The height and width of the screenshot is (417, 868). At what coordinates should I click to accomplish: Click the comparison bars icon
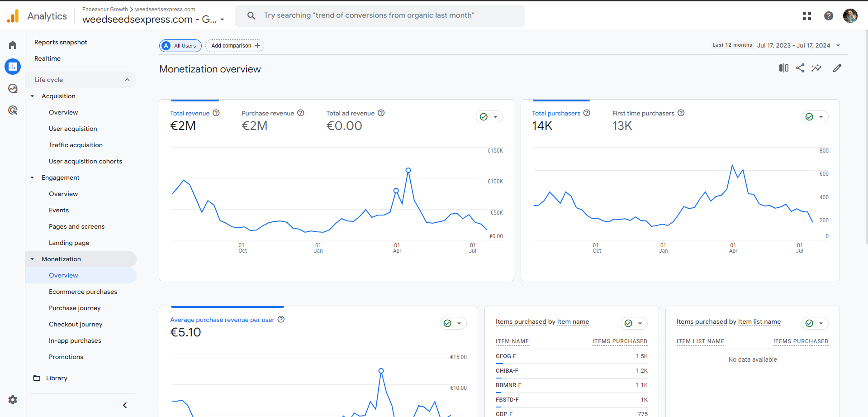click(783, 68)
